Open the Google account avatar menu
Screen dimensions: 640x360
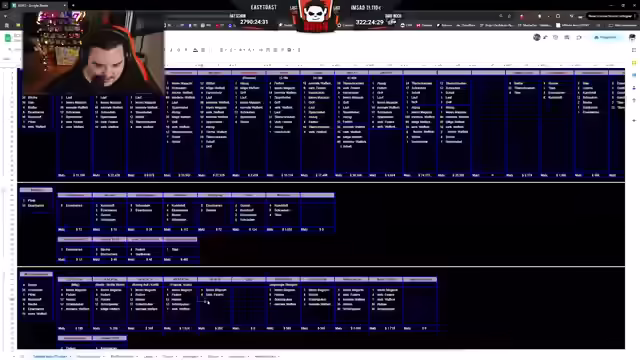tap(632, 38)
